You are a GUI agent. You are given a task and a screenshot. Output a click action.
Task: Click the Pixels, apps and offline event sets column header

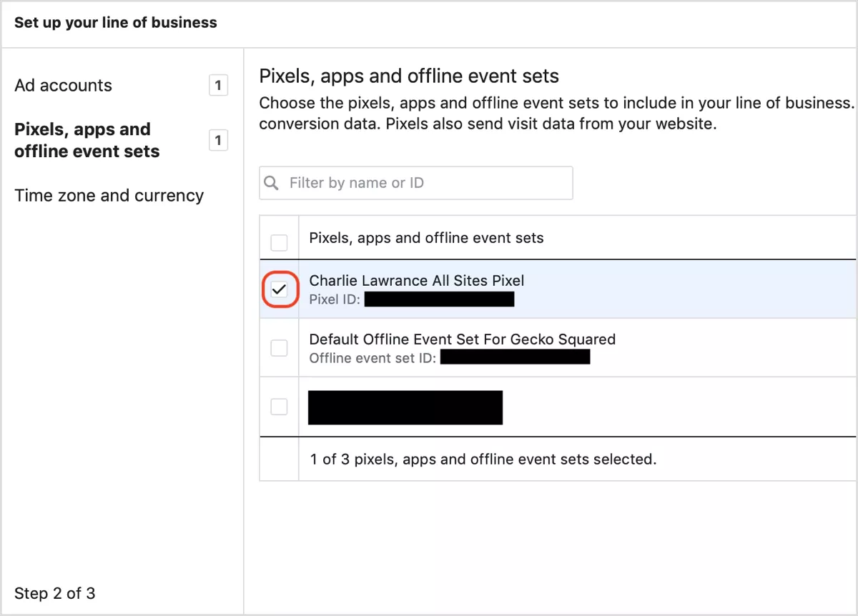(x=426, y=238)
